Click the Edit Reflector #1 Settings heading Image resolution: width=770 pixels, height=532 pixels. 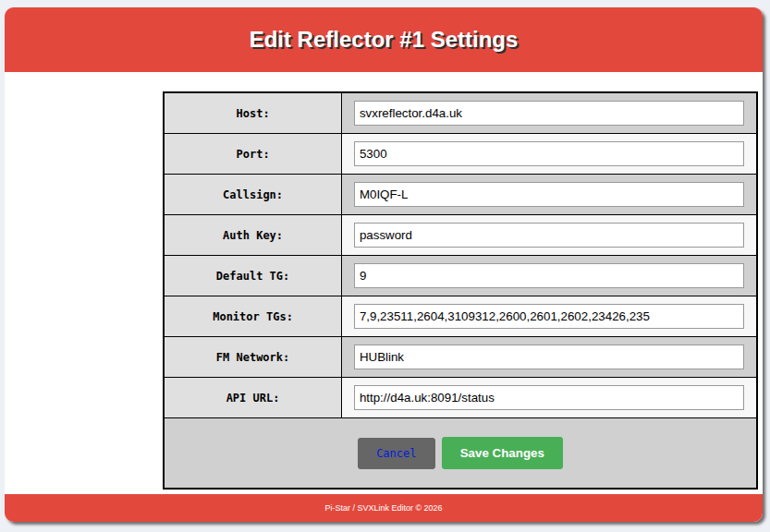(384, 41)
